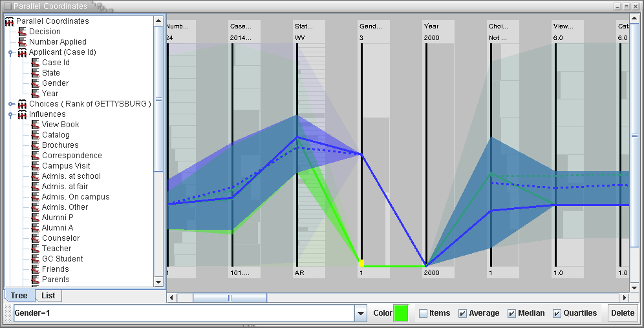Viewport: 644px width, 328px height.
Task: Click the Influences group icon
Action: point(23,114)
